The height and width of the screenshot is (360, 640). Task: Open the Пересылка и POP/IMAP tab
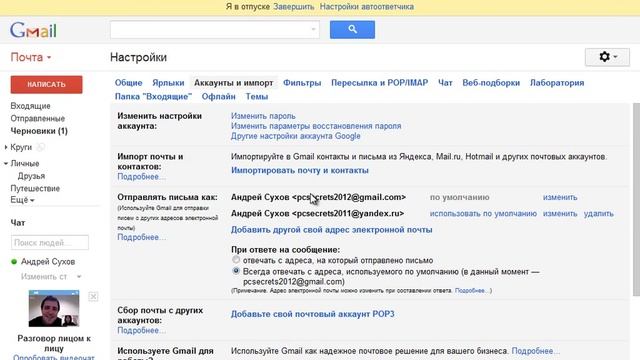point(380,83)
